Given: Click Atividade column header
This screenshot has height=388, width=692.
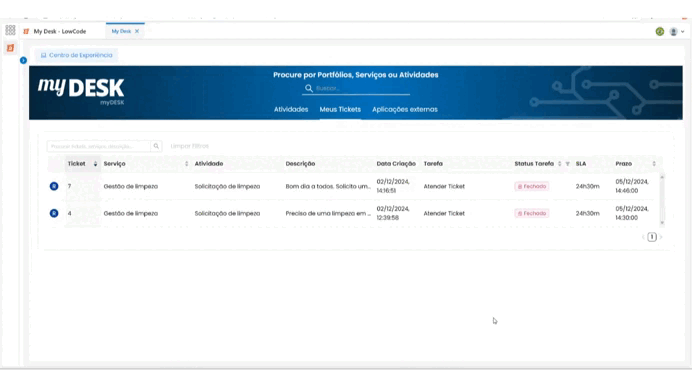Looking at the screenshot, I should click(209, 164).
